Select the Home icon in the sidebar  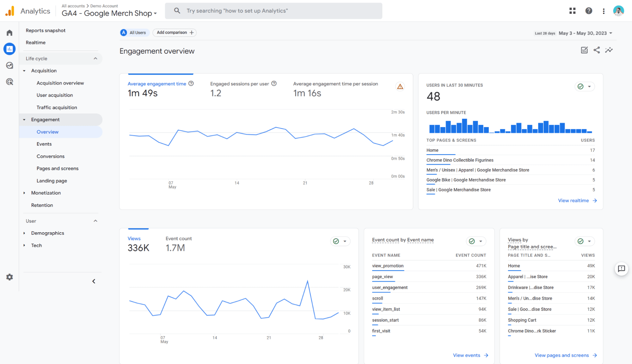[x=9, y=33]
